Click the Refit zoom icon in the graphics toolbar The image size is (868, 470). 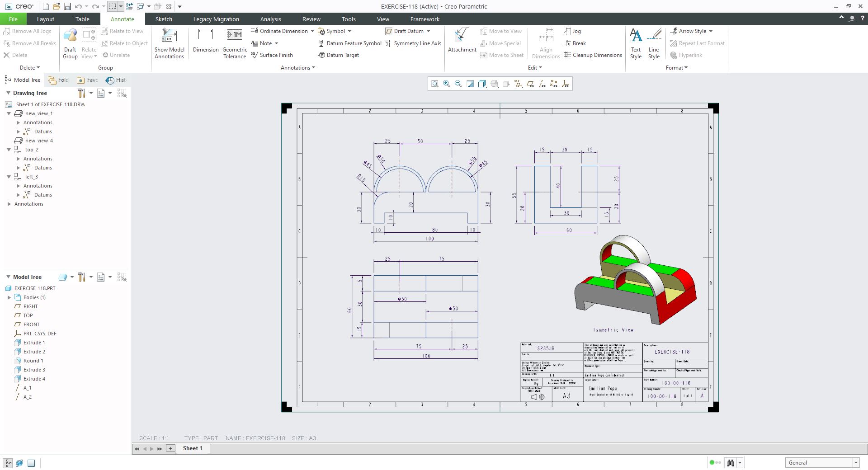tap(434, 84)
